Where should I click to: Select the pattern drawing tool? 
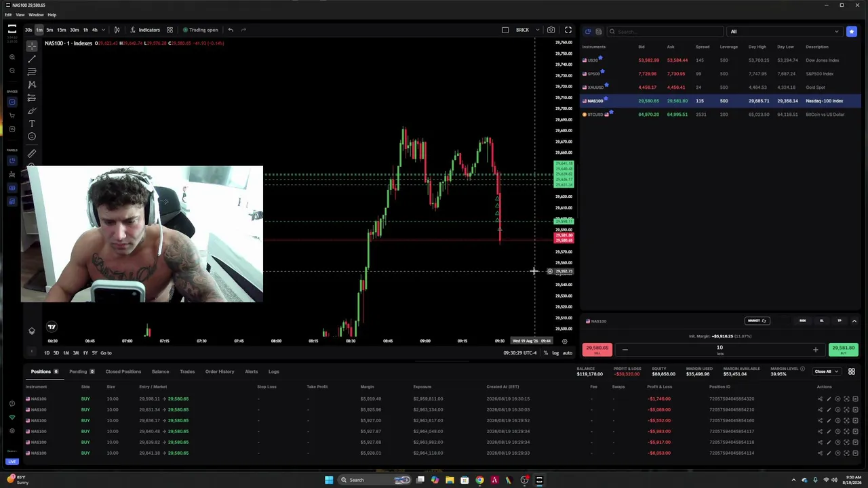pos(32,85)
